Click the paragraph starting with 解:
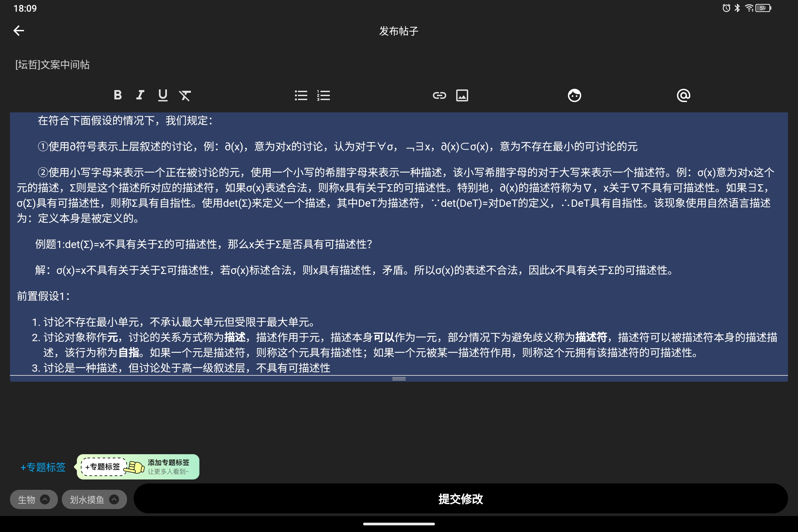This screenshot has height=532, width=798. pyautogui.click(x=354, y=270)
